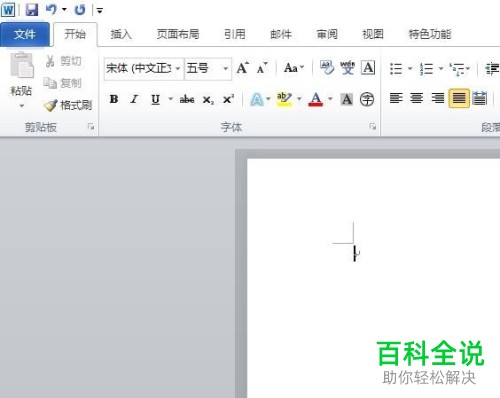Open the Text Effects dropdown arrow
This screenshot has width=500, height=398.
268,99
